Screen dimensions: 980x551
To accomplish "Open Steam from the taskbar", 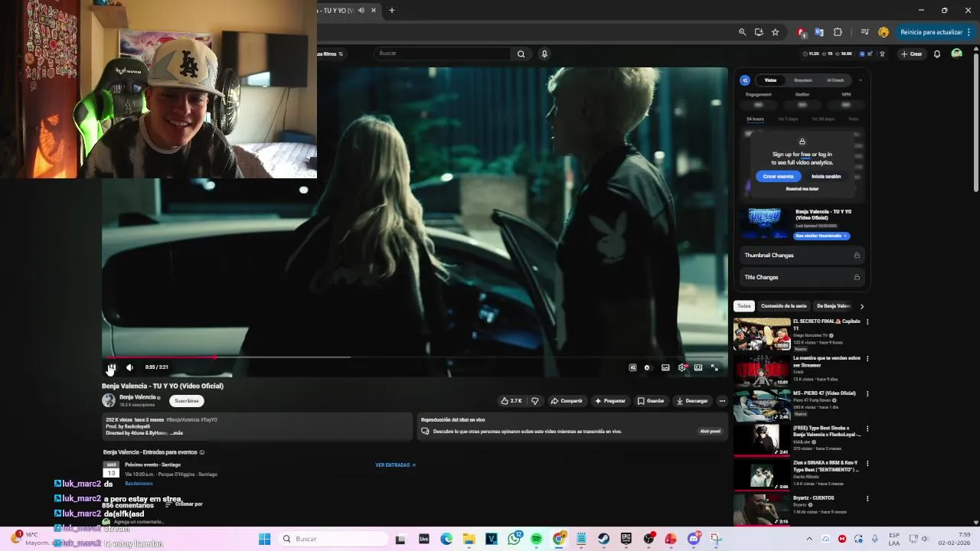I will click(604, 539).
